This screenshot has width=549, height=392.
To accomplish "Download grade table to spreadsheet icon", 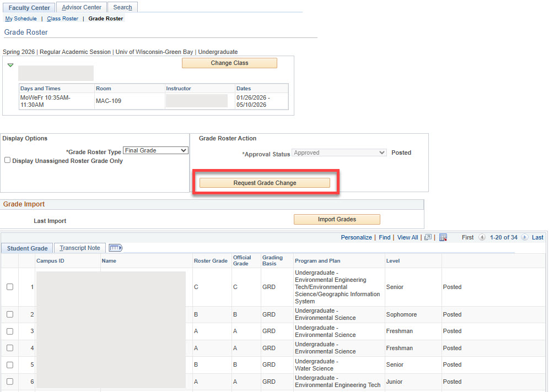I will pos(443,237).
